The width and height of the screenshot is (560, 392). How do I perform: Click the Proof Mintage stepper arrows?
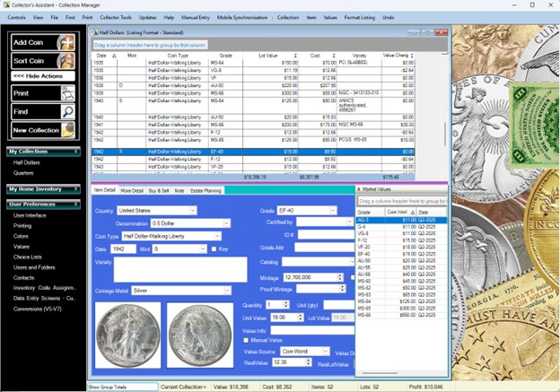(x=343, y=289)
